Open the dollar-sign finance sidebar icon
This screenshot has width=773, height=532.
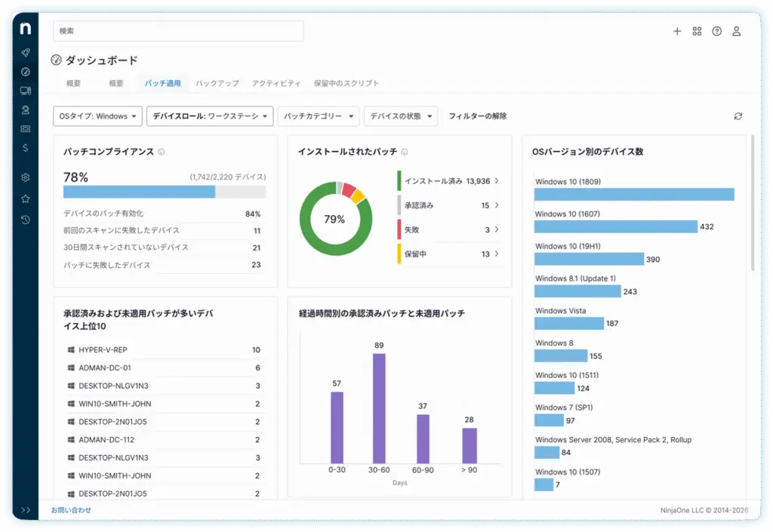coord(25,148)
